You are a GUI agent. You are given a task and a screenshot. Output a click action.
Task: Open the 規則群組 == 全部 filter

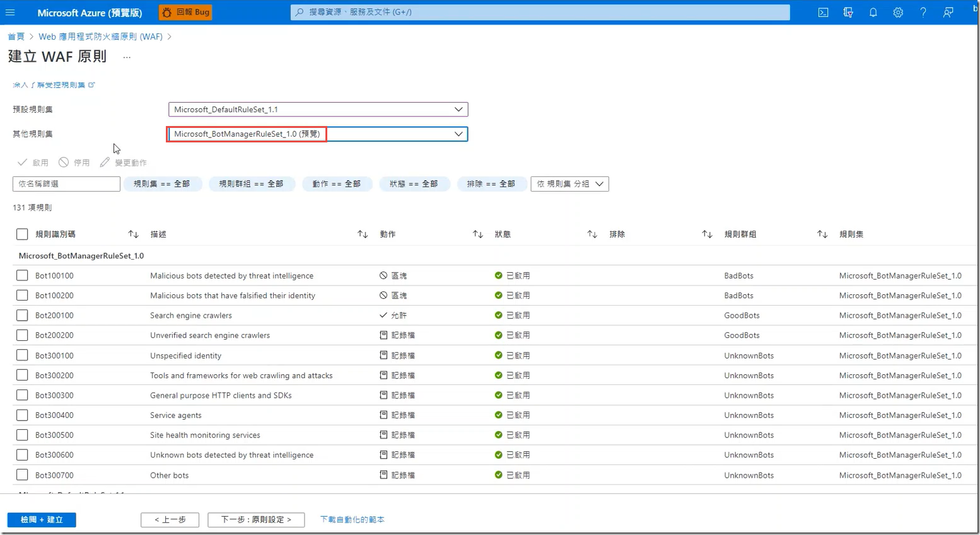click(x=252, y=184)
